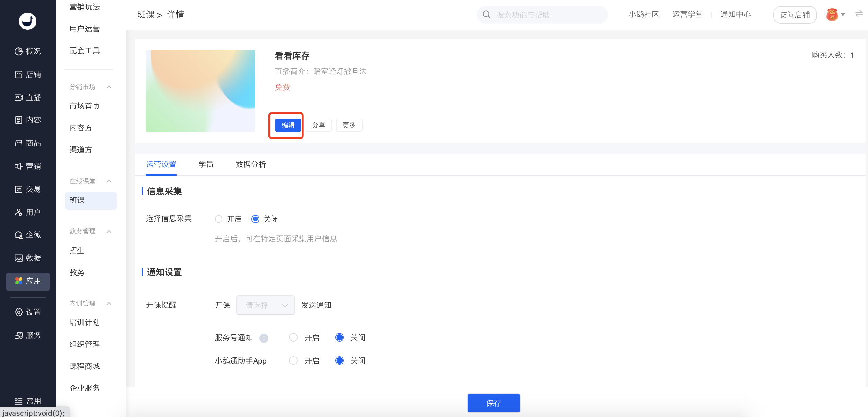Enable 信息采集 with 开启 radio
The width and height of the screenshot is (868, 417).
tap(219, 219)
